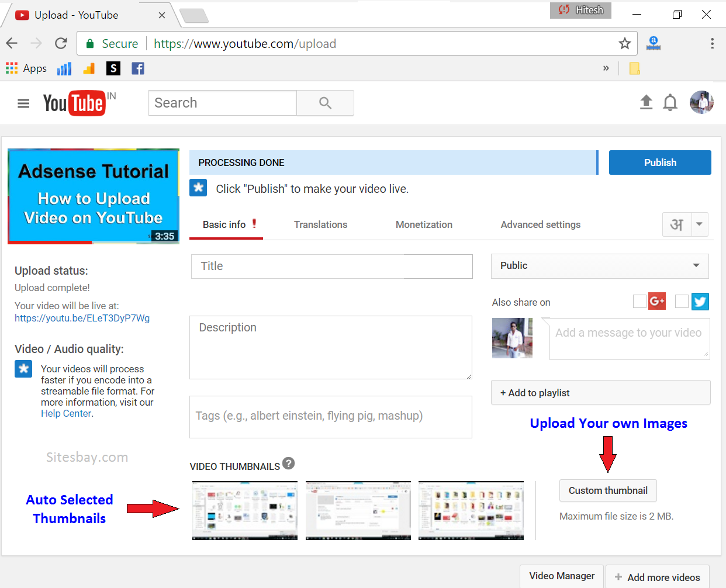The height and width of the screenshot is (588, 726).
Task: Click the blue Publish button
Action: tap(660, 162)
